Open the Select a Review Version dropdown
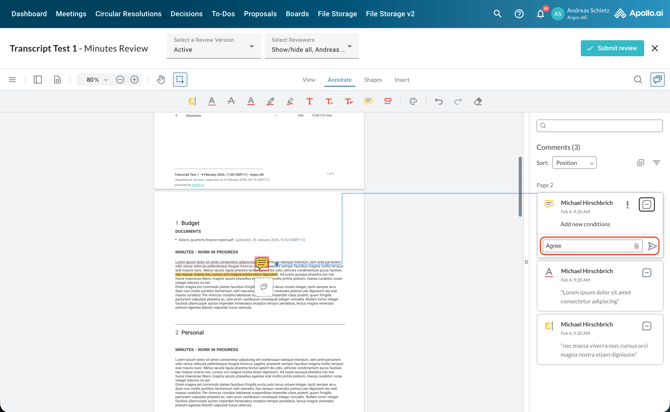This screenshot has width=670, height=412. coord(213,46)
